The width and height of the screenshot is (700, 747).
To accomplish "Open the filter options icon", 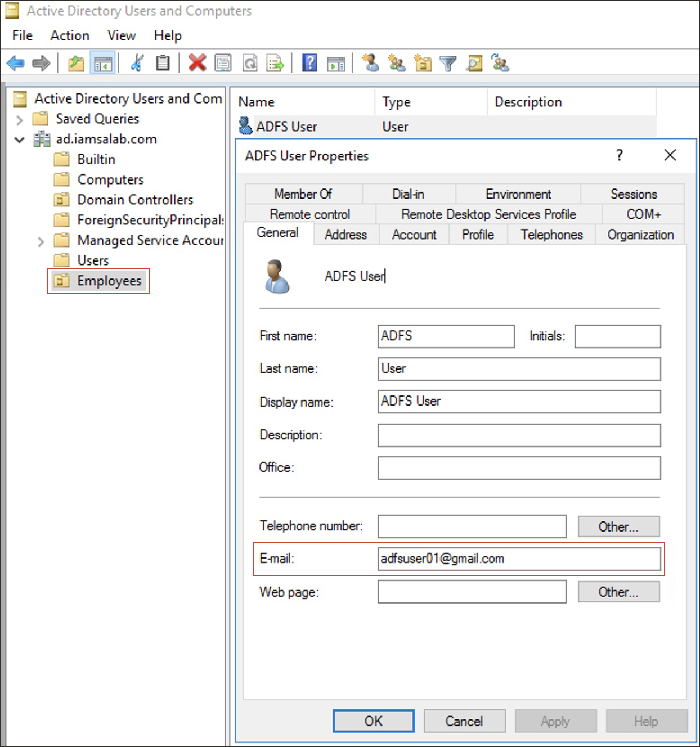I will pos(448,63).
